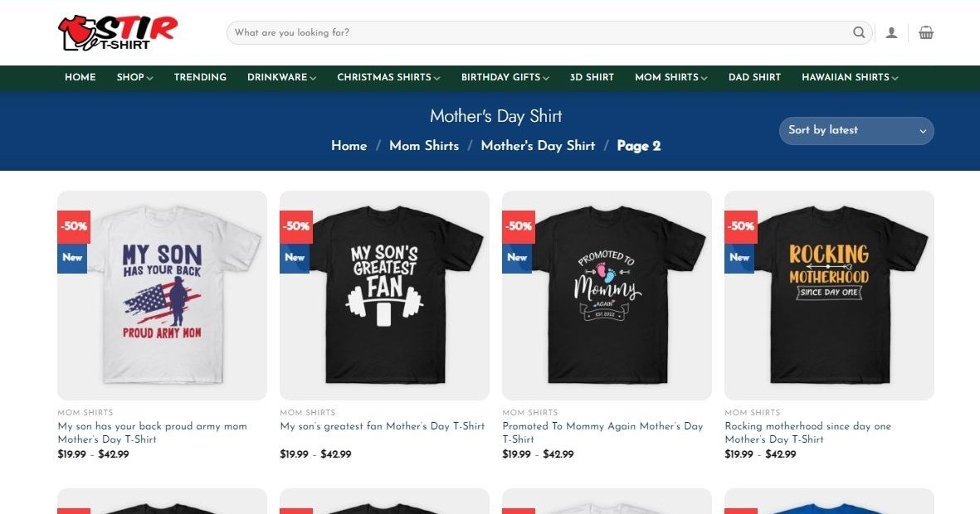This screenshot has height=514, width=980.
Task: Click the Stir T-Shirt logo
Action: (118, 32)
